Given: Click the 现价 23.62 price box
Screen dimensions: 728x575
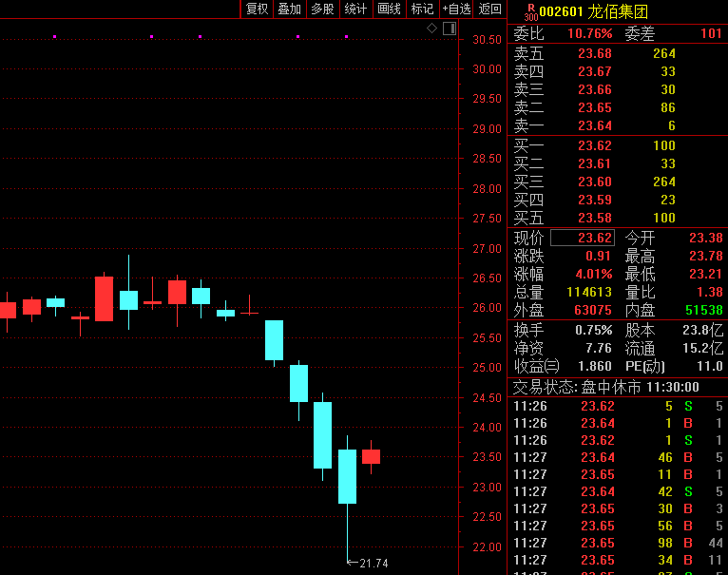Looking at the screenshot, I should (x=583, y=238).
